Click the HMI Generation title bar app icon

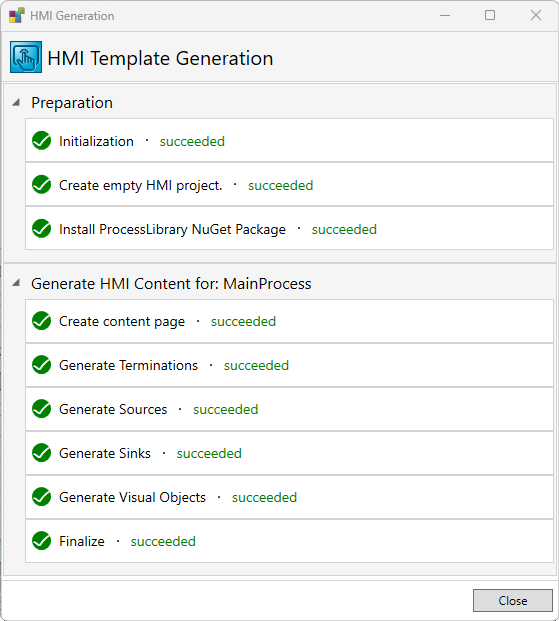coord(17,15)
